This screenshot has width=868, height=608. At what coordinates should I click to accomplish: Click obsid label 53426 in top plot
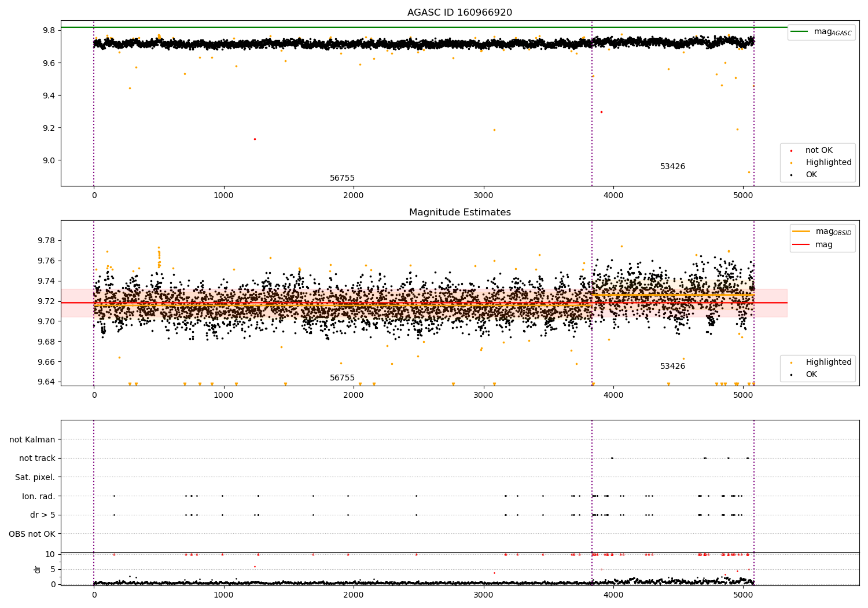(672, 166)
